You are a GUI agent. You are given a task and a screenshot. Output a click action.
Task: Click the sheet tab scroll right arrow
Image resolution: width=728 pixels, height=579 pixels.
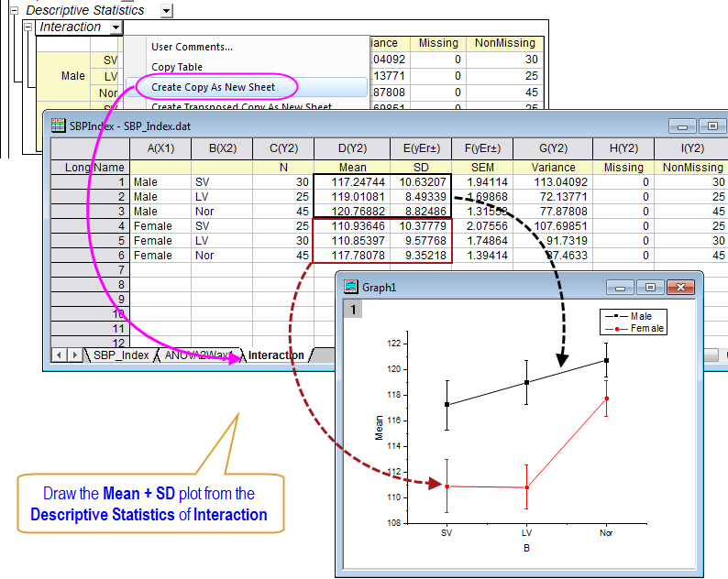tap(74, 355)
